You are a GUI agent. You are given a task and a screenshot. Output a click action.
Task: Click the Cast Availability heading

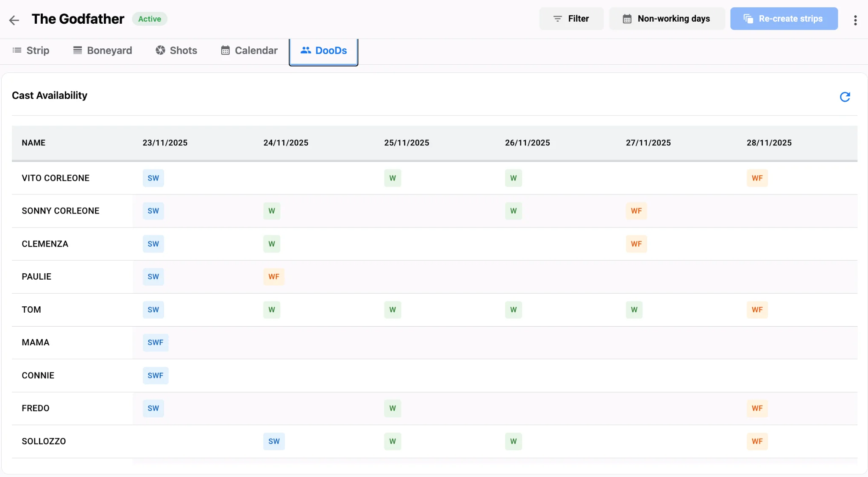[50, 95]
